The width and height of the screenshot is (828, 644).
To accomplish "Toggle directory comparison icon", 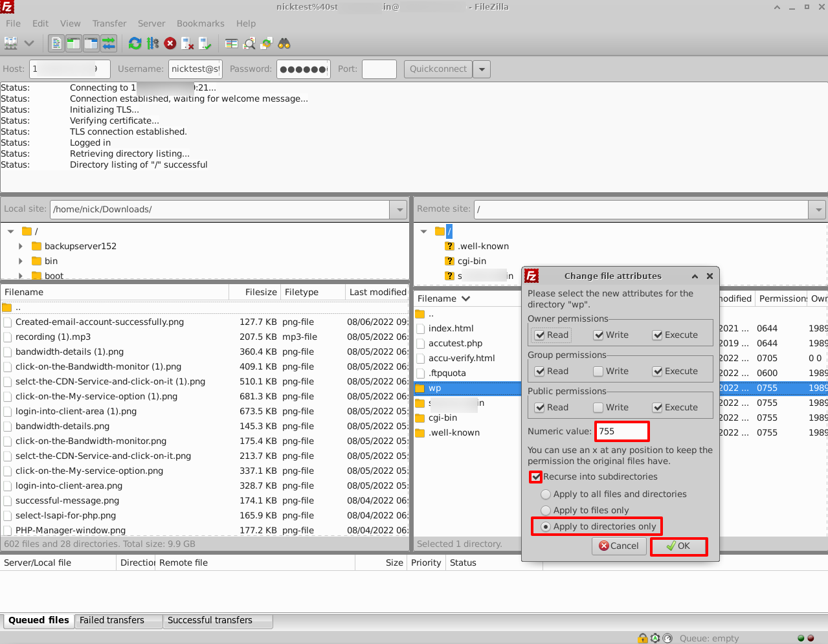I will pyautogui.click(x=249, y=43).
